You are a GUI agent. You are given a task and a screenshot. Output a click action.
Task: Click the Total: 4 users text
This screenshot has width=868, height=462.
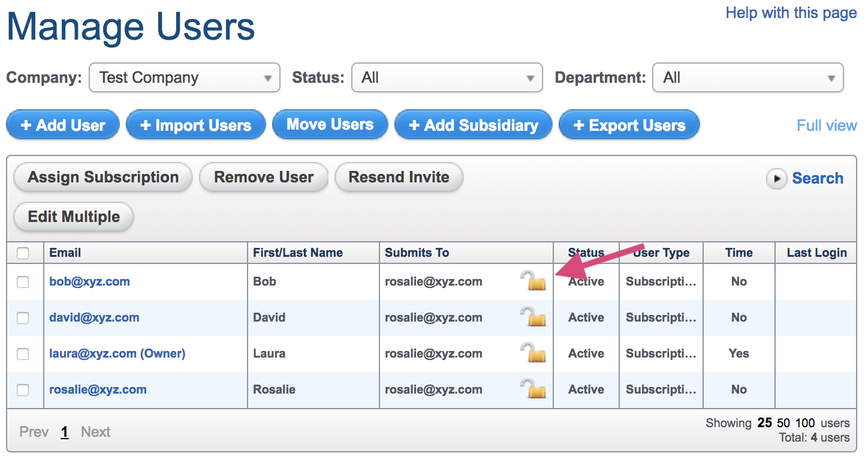[x=814, y=438]
